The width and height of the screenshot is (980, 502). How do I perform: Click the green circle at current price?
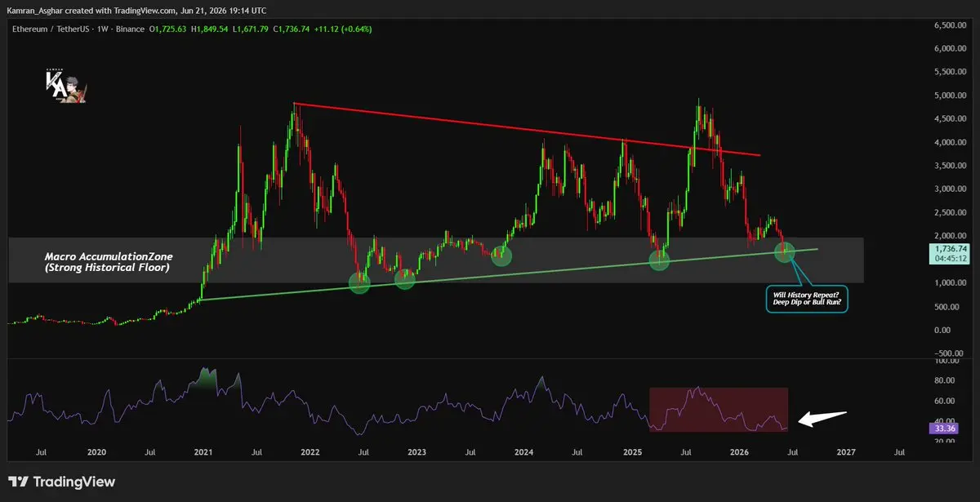coord(784,251)
